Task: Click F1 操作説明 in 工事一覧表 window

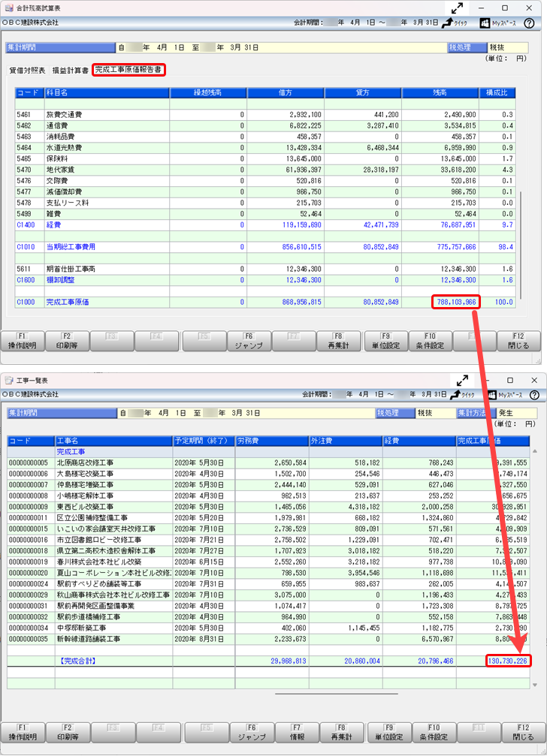Action: point(23,733)
